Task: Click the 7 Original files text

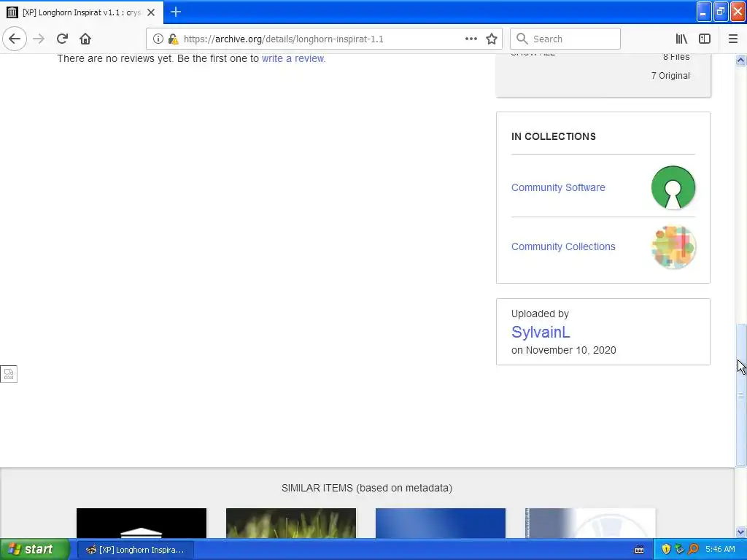Action: click(670, 76)
